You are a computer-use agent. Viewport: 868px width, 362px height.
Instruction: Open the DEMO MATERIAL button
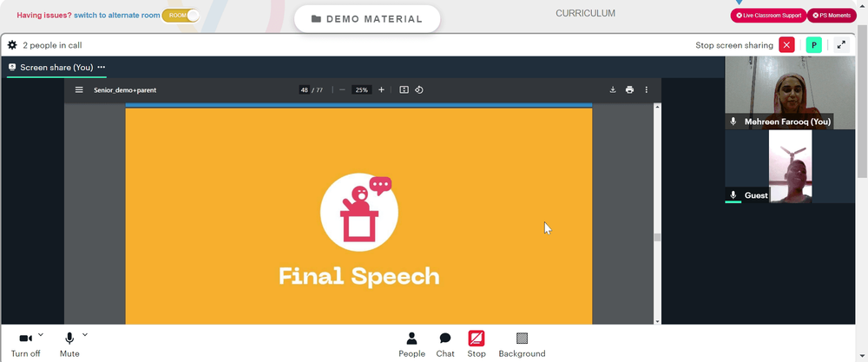point(367,19)
